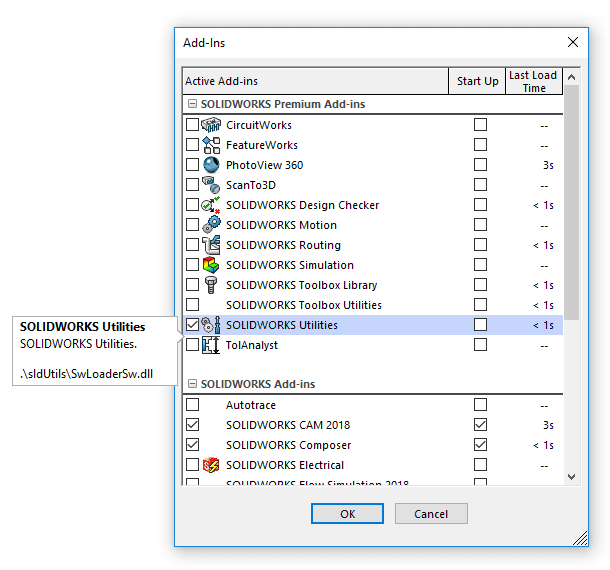This screenshot has height=570, width=610.
Task: Click the Active Add-ins column header
Action: tap(315, 81)
